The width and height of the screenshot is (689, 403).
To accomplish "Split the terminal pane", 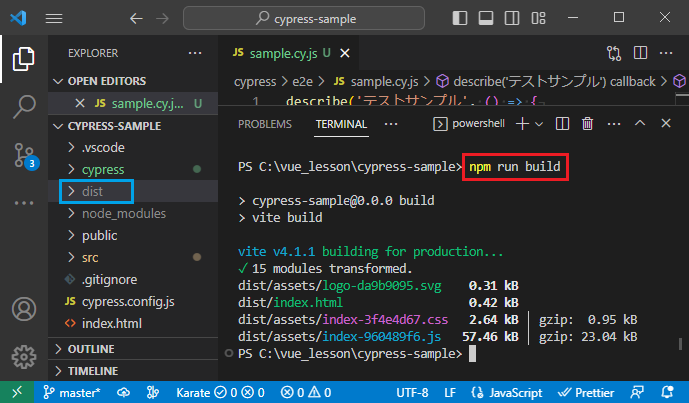I will [x=562, y=124].
